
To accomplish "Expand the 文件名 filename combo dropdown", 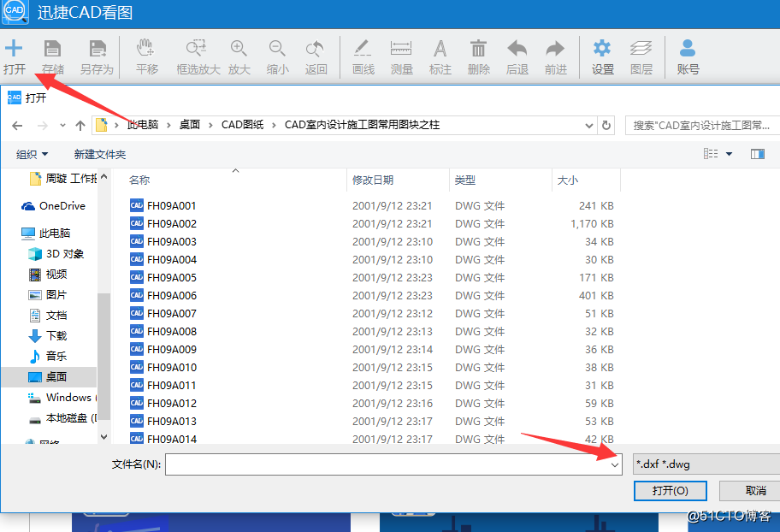I will [615, 464].
